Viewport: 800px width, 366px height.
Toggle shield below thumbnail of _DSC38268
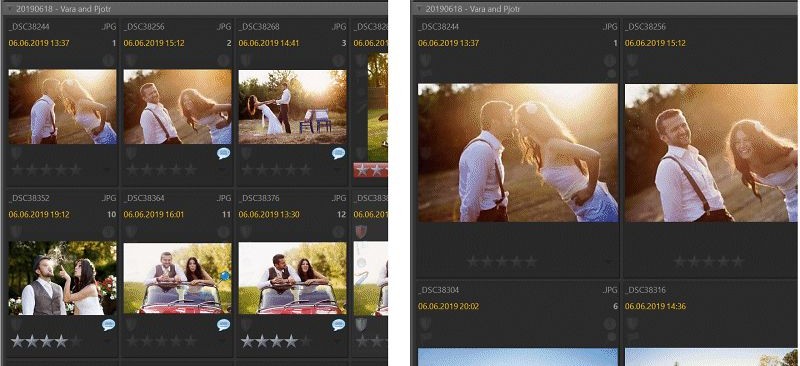246,153
